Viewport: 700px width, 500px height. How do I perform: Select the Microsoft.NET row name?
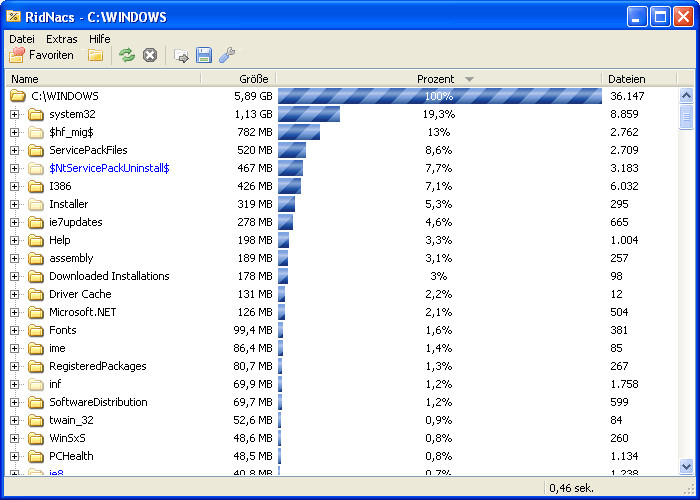83,312
